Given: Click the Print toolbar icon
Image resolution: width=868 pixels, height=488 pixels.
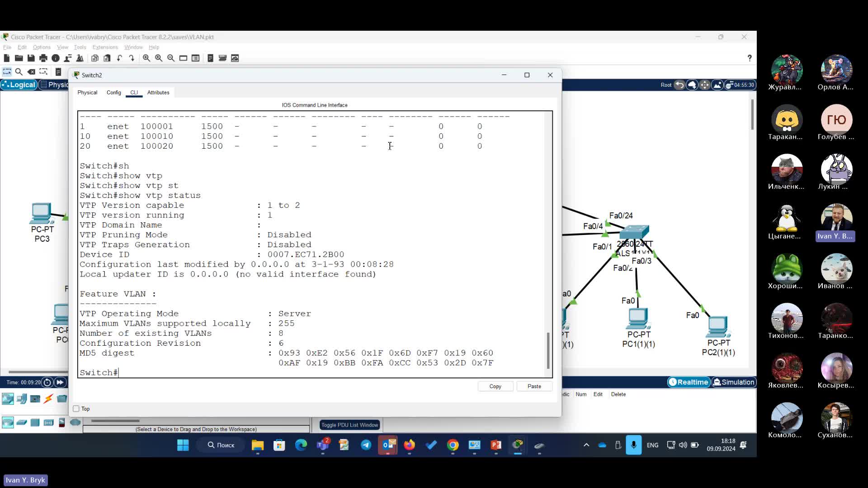Looking at the screenshot, I should (43, 58).
